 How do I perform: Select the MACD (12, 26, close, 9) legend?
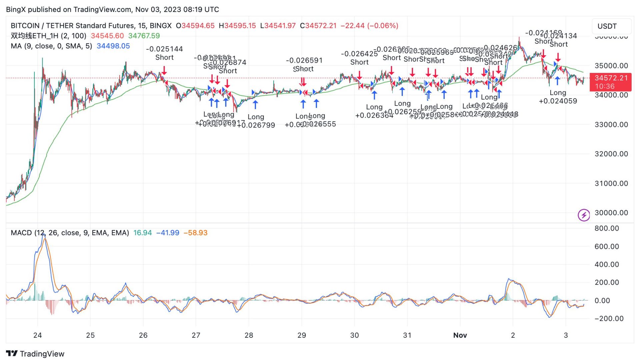pyautogui.click(x=70, y=233)
